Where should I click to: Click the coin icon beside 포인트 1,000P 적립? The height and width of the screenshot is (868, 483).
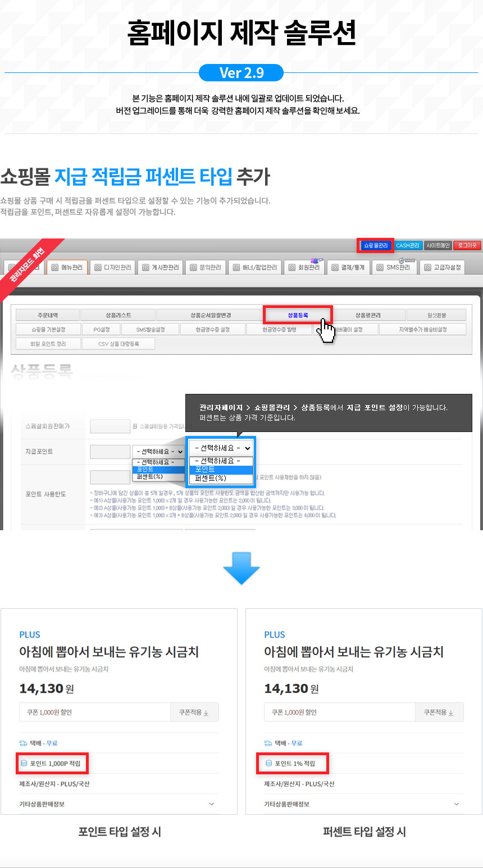[x=24, y=764]
